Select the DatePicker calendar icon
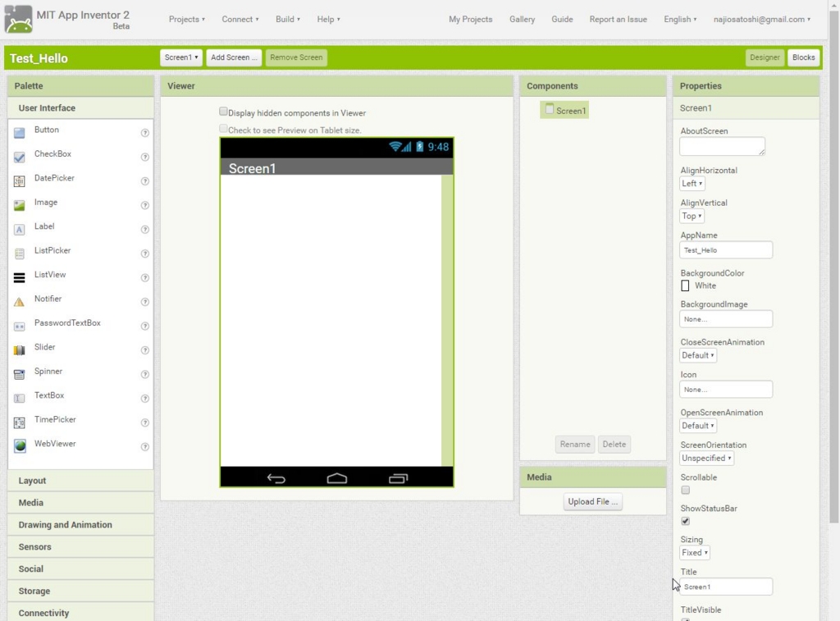Viewport: 840px width, 621px height. click(x=20, y=181)
